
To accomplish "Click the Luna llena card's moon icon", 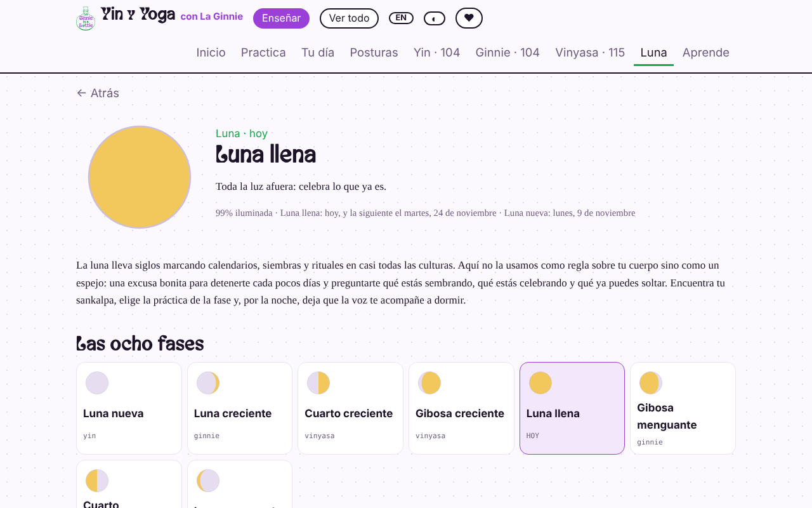I will pos(540,383).
